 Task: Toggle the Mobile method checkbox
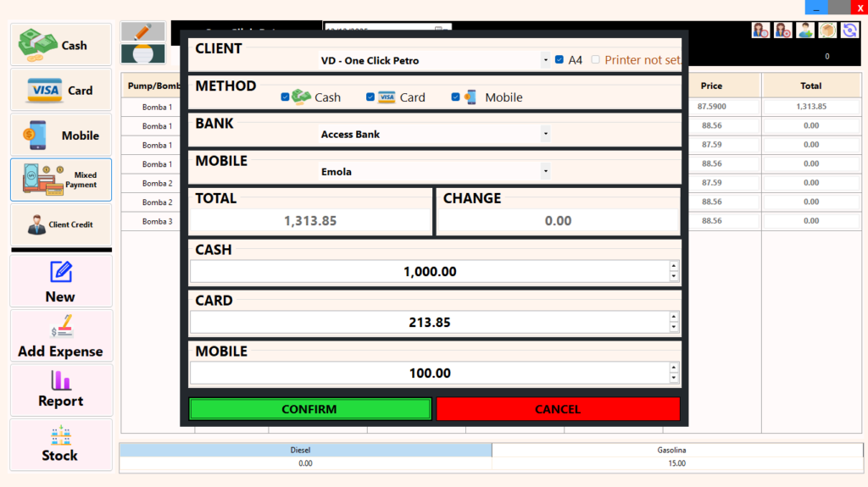click(455, 97)
